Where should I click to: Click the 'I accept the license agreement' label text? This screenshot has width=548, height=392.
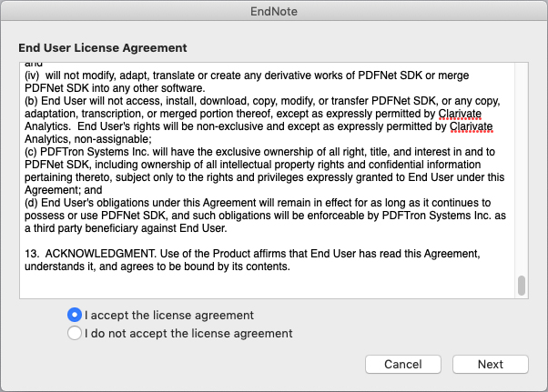(x=169, y=316)
